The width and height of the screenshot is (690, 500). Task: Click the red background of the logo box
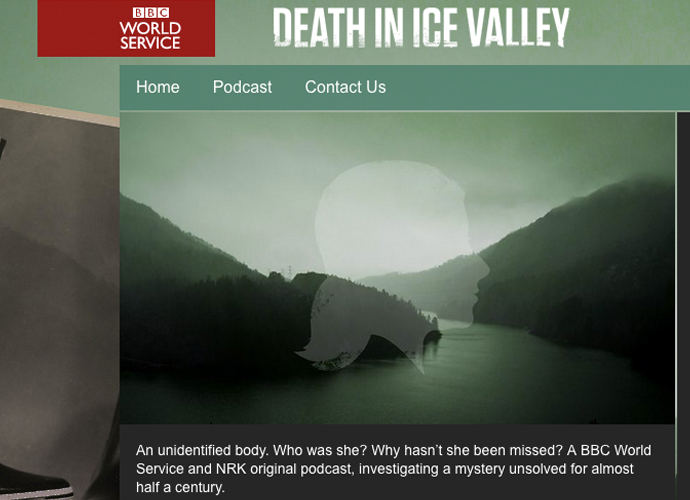tap(75, 28)
